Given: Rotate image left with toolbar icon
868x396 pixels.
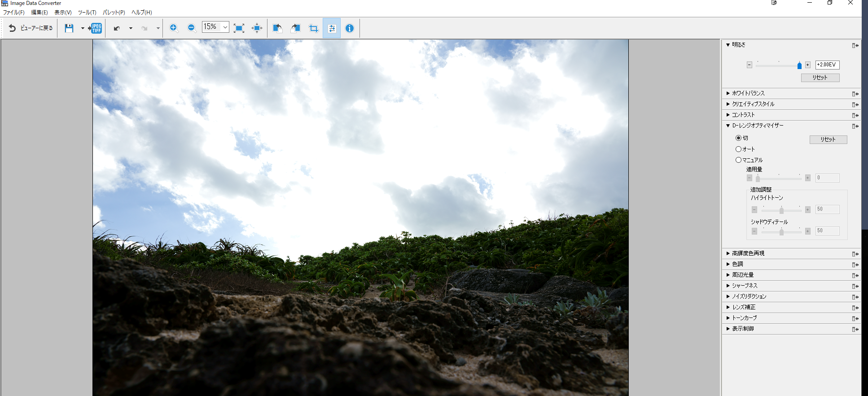Looking at the screenshot, I should coord(277,28).
